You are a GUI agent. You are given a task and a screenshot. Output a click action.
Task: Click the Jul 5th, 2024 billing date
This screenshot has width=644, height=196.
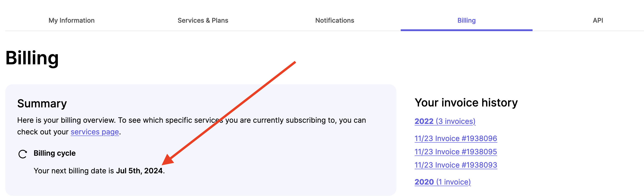(139, 171)
